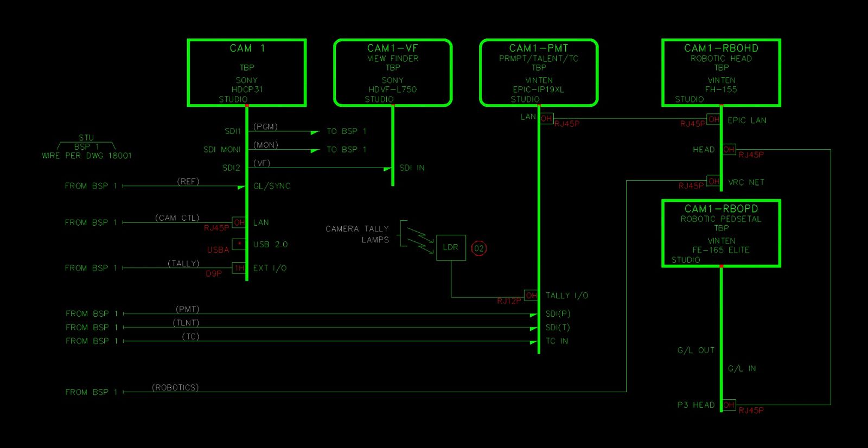Screen dimensions: 868x448
Task: Select the CAM1-PMT block title
Action: click(x=539, y=48)
